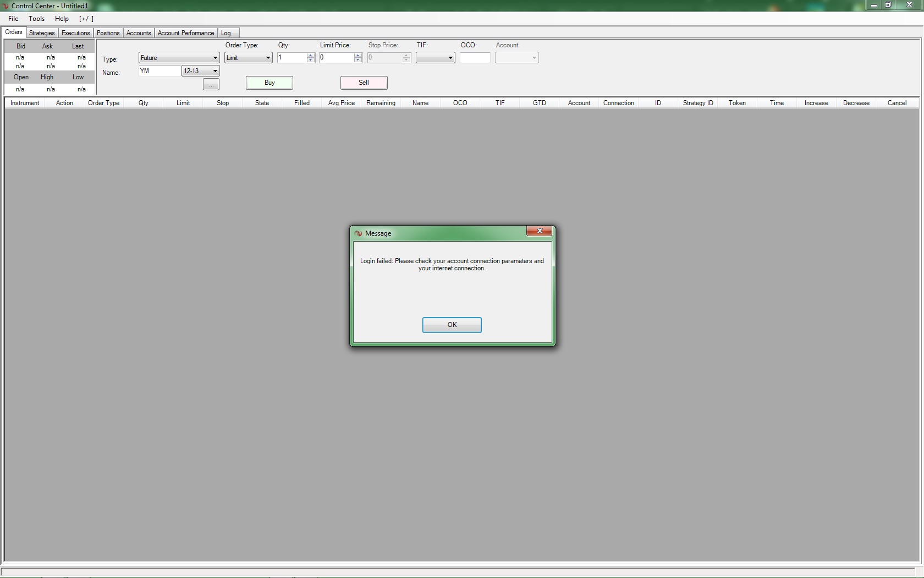Click the red Sell button
Viewport: 924px width, 578px height.
point(364,83)
